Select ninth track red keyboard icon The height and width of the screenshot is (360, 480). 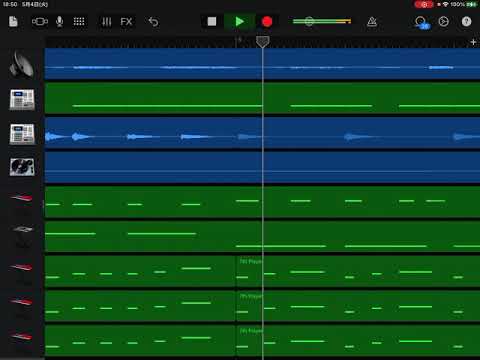22,337
